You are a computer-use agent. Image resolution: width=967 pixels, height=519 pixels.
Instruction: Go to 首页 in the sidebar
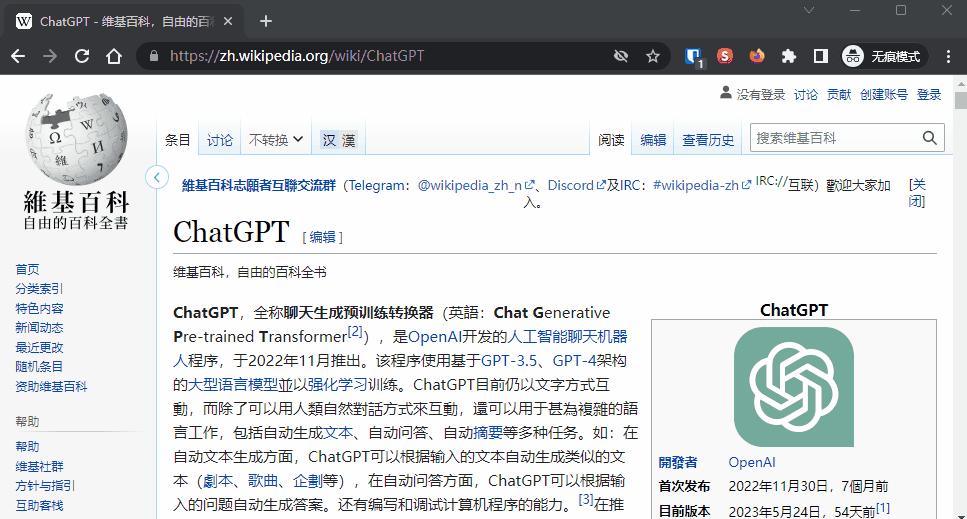pos(27,269)
